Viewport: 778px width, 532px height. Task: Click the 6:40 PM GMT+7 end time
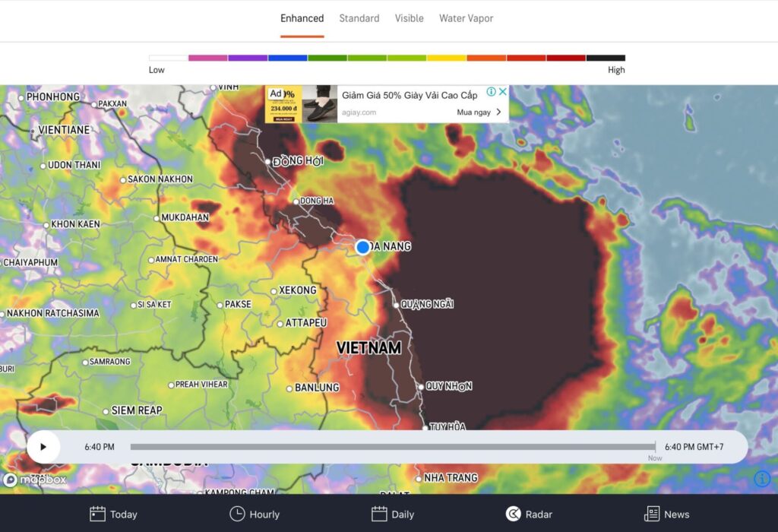pyautogui.click(x=694, y=447)
